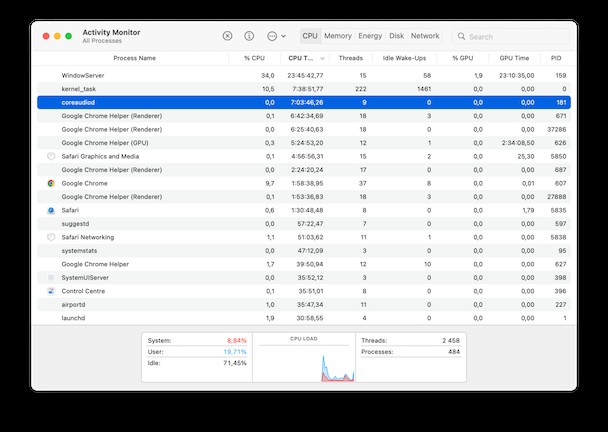This screenshot has width=608, height=432.
Task: Select the WindowServer process row
Action: click(x=304, y=76)
